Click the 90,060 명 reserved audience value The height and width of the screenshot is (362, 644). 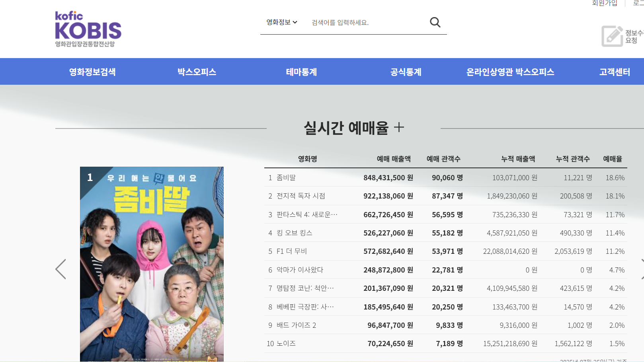click(x=447, y=178)
